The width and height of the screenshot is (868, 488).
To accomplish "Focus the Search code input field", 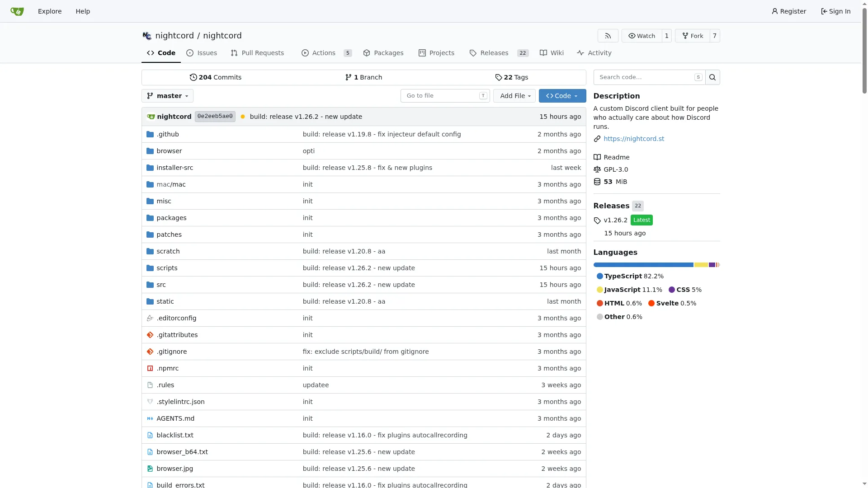I will click(649, 77).
